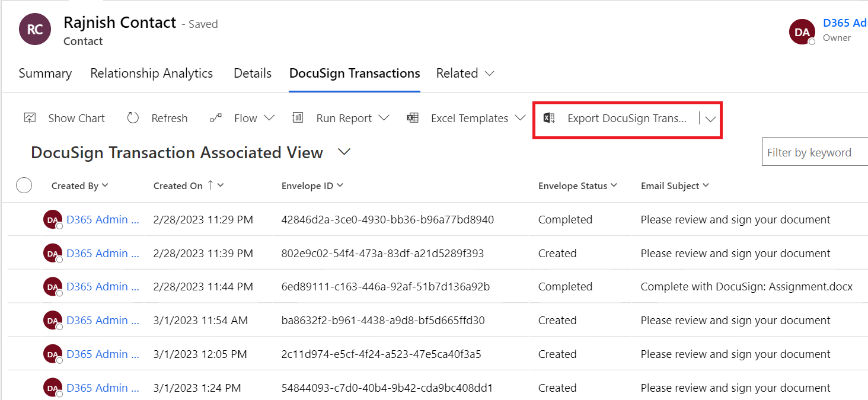Click the DA avatar in the 2/28/2023 11:44 PM row
This screenshot has width=868, height=400.
pos(53,287)
